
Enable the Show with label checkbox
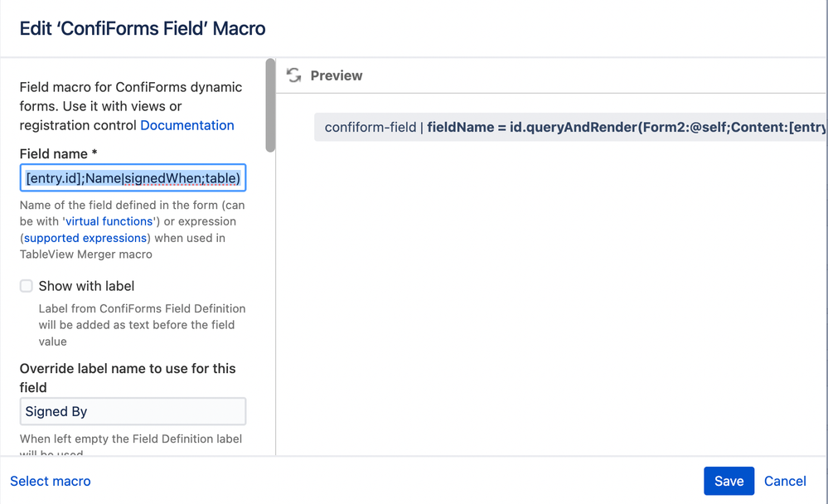27,286
